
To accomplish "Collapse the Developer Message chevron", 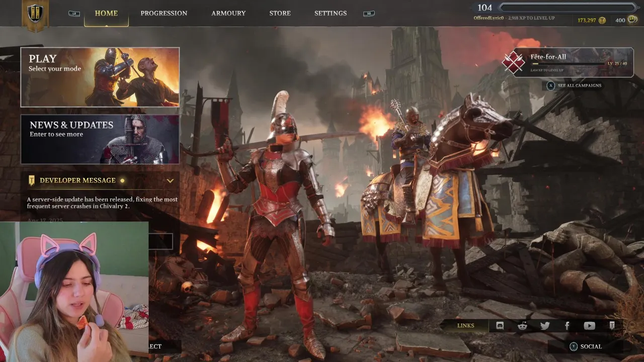I will (170, 180).
